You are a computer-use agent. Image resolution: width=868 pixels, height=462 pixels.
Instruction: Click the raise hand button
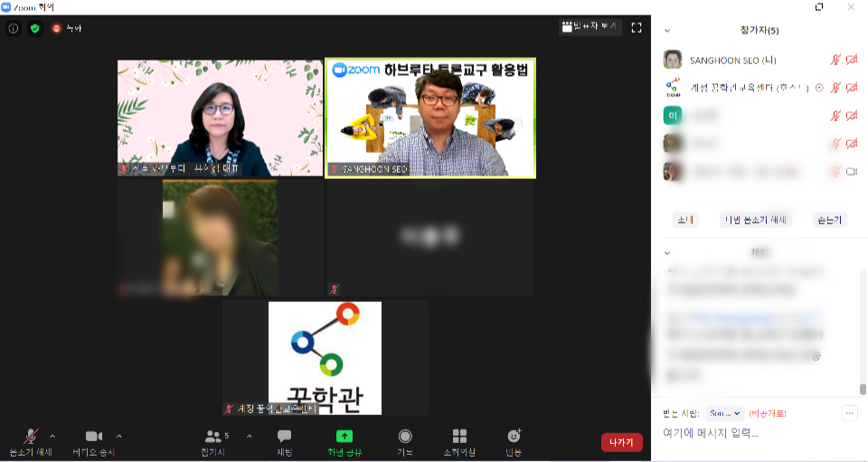coord(830,220)
